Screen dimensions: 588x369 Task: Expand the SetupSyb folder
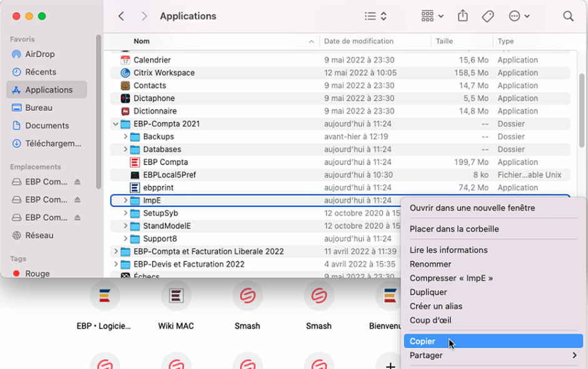[x=125, y=213]
